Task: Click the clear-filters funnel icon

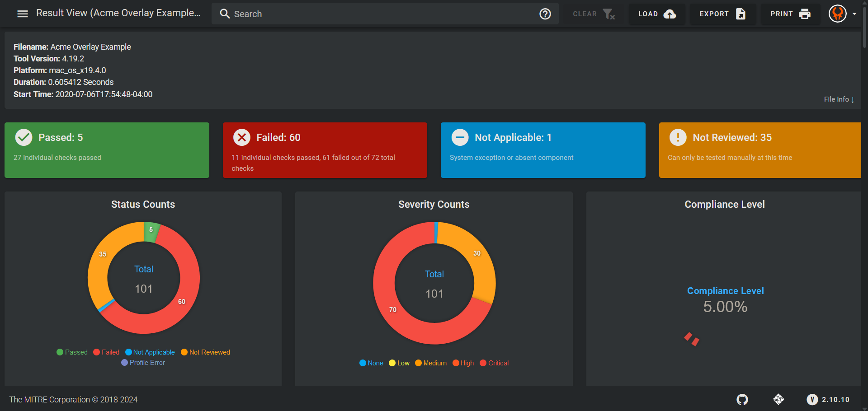Action: pyautogui.click(x=609, y=14)
